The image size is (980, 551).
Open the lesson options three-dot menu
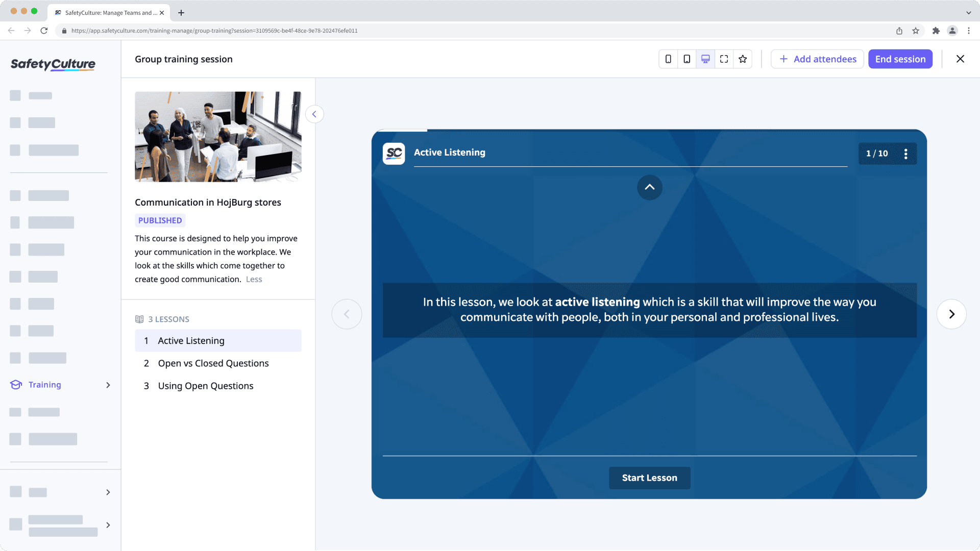click(x=906, y=153)
